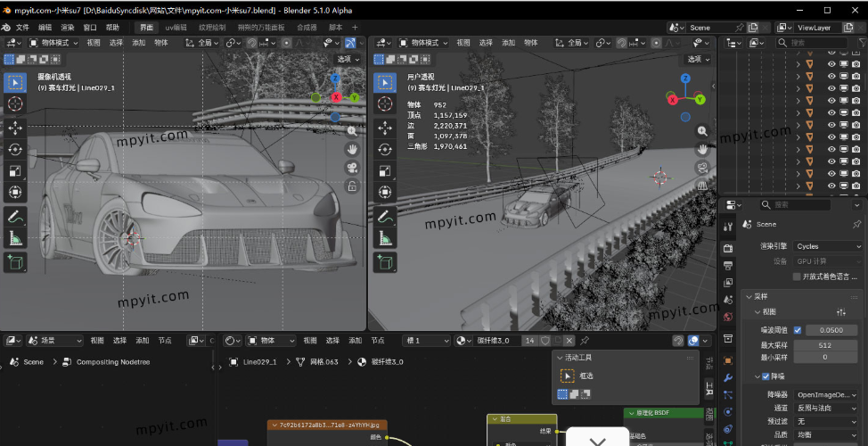Toggle fake user shield for 碳纤维3_0 material
The image size is (868, 446).
pyautogui.click(x=545, y=341)
